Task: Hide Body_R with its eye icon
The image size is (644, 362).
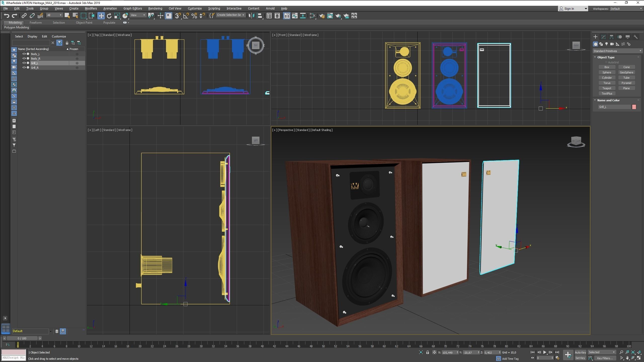Action: click(24, 58)
